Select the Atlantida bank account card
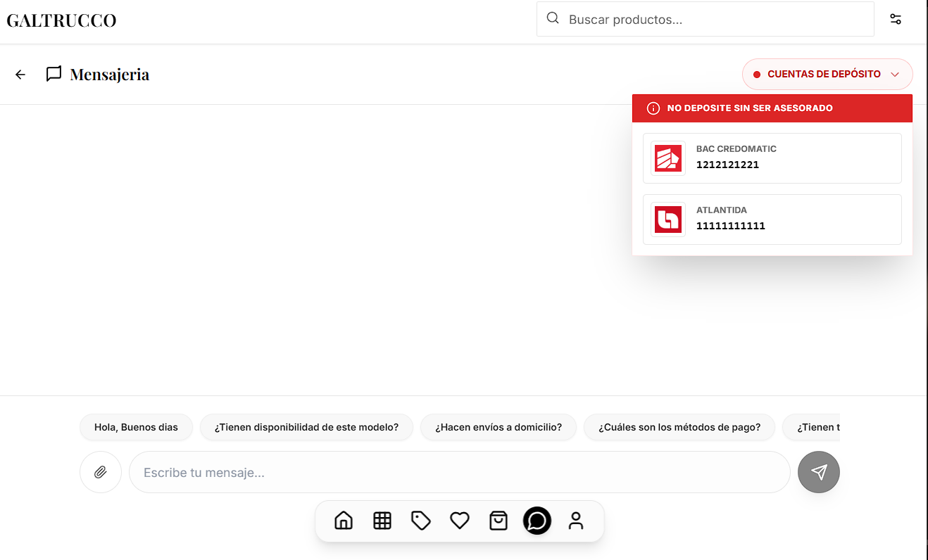Screen dimensions: 928x560 tap(772, 219)
